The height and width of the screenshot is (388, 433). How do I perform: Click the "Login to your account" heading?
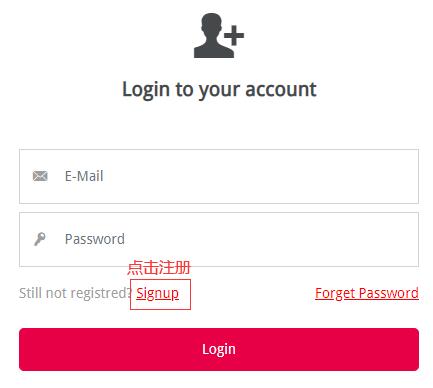(x=219, y=90)
